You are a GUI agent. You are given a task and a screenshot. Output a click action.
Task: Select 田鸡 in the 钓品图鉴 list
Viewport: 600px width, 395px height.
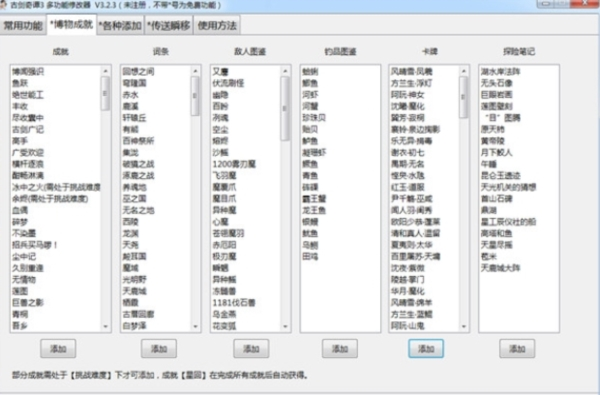(310, 256)
